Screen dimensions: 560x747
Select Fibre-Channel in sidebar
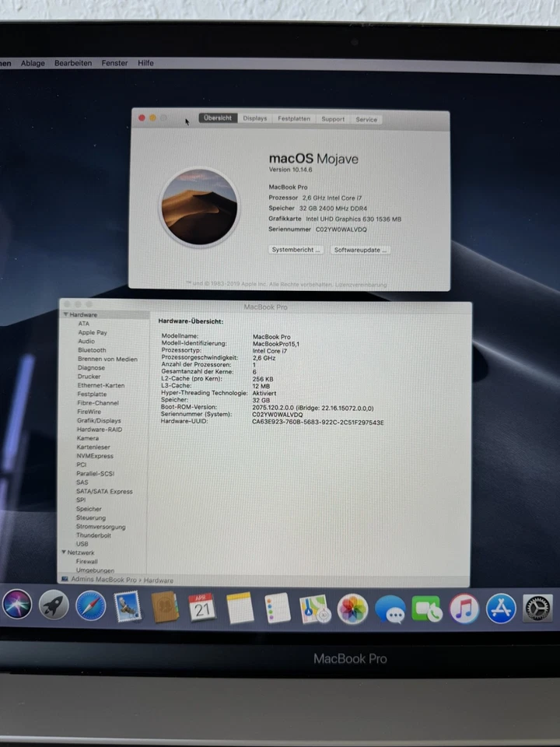point(98,402)
